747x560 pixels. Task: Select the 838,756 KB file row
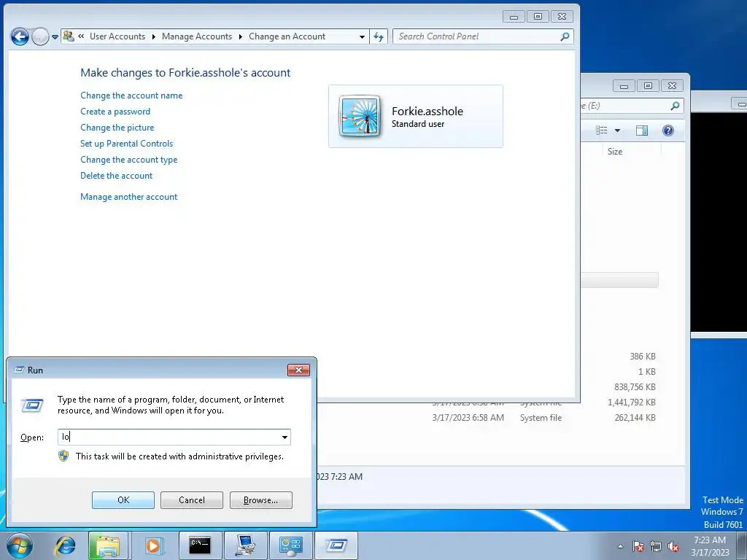click(635, 387)
